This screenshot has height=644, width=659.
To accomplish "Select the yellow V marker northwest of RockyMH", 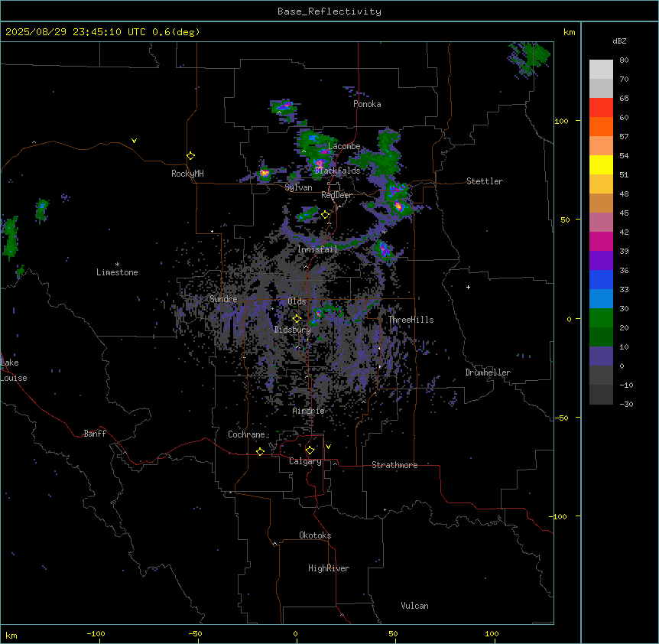I will coord(134,141).
